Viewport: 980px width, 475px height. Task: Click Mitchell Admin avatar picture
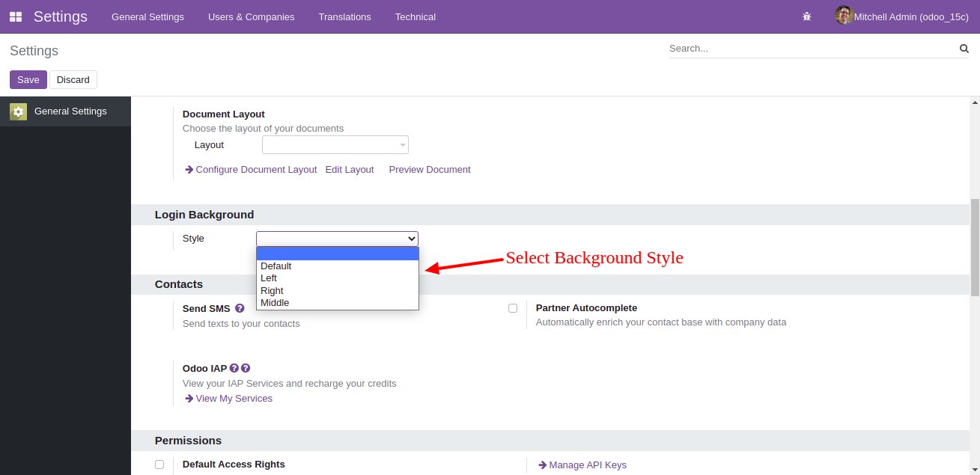point(844,16)
